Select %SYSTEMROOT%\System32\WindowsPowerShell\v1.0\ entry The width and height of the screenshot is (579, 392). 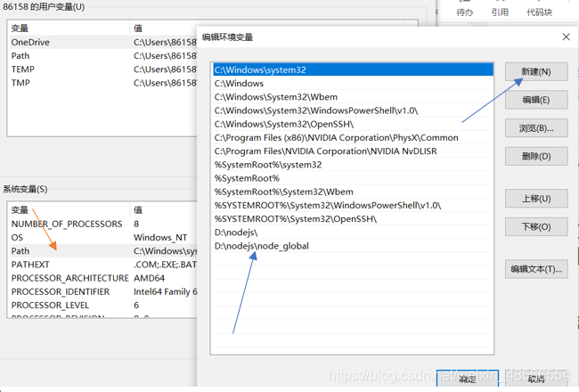click(x=353, y=206)
